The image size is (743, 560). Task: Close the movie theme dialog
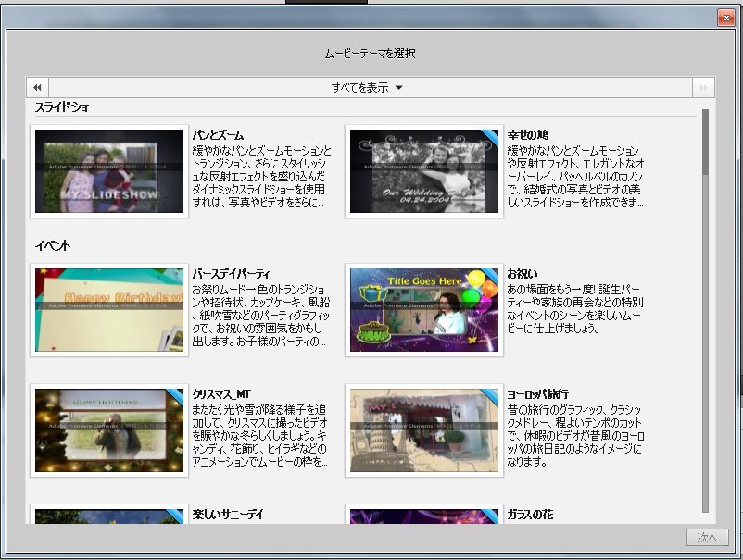pyautogui.click(x=726, y=18)
